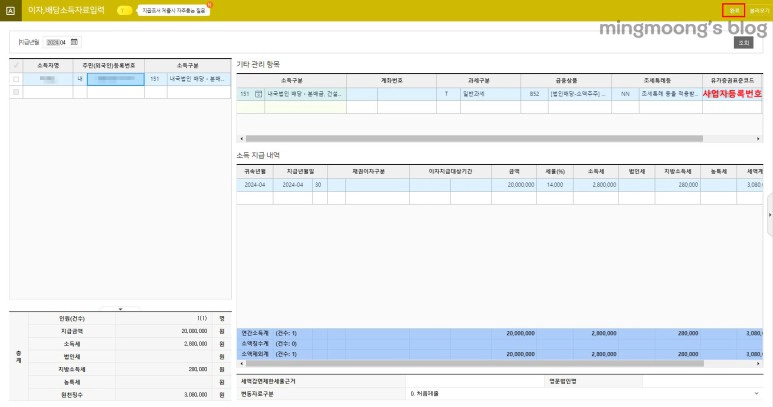This screenshot has width=773, height=407.
Task: Select the NN tax special code cell
Action: (x=626, y=94)
